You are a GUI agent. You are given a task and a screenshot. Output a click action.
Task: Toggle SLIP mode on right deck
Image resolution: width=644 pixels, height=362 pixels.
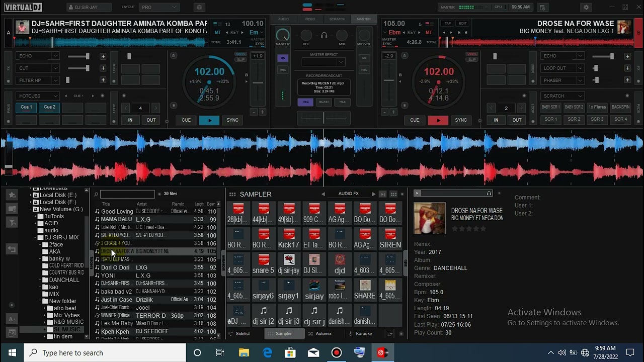point(472,59)
